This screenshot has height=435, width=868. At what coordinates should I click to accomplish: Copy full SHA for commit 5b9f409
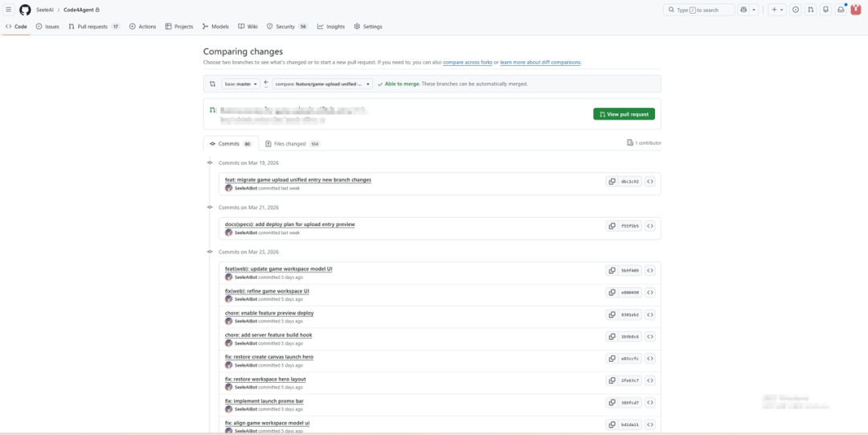click(x=612, y=271)
